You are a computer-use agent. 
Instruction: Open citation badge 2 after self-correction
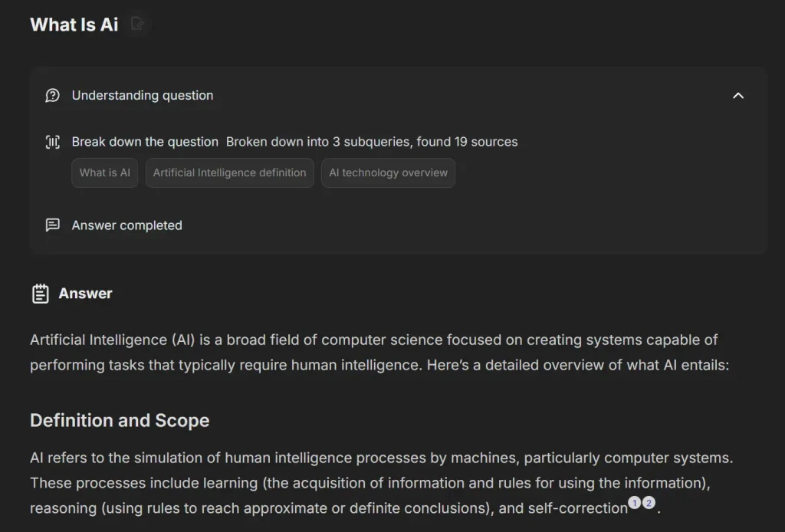pyautogui.click(x=649, y=502)
